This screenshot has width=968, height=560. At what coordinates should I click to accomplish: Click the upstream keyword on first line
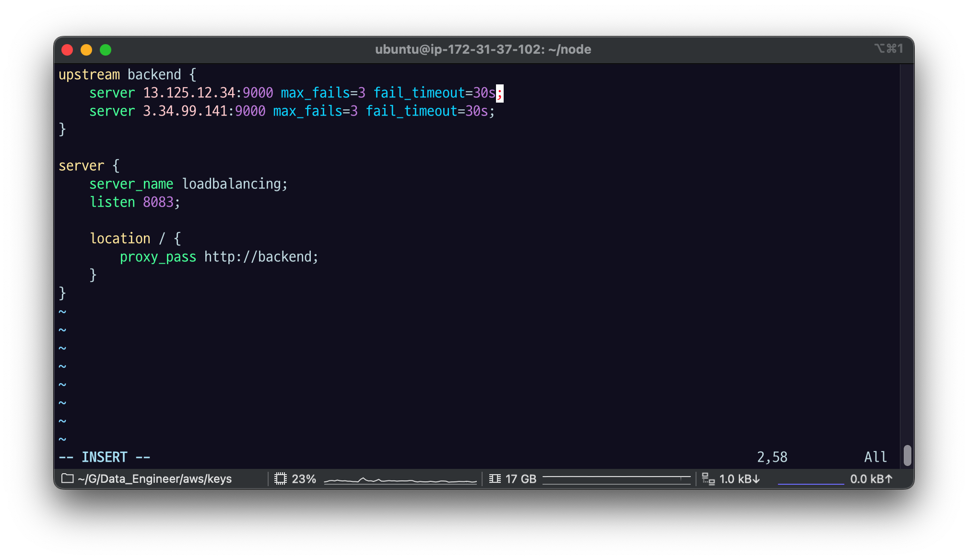click(x=89, y=75)
